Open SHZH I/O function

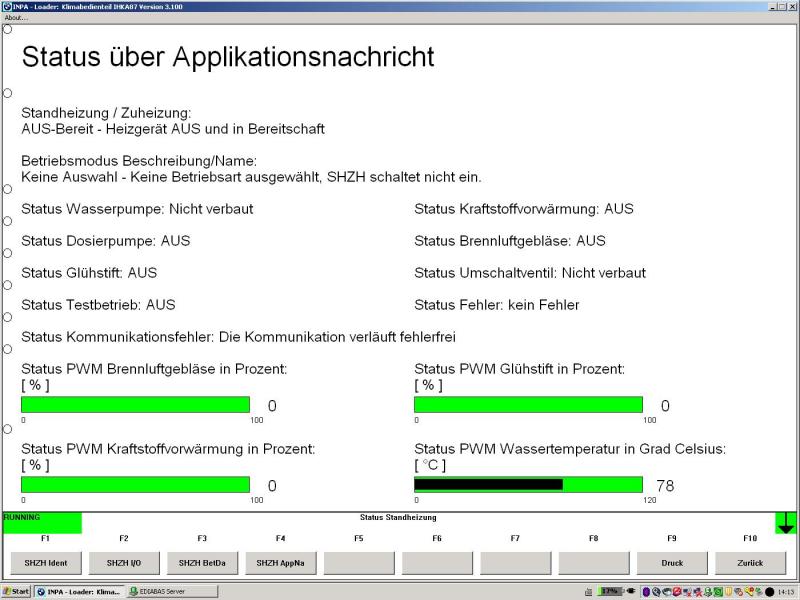pos(123,563)
